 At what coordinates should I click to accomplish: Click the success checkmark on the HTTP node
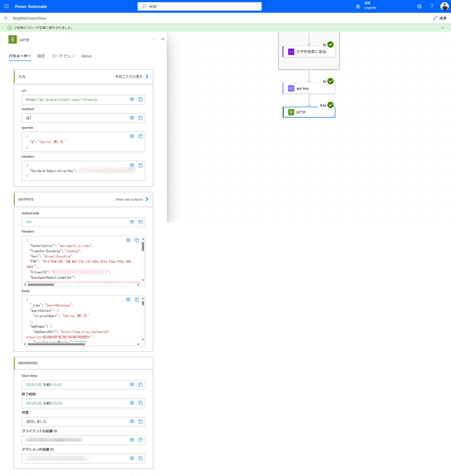point(331,105)
